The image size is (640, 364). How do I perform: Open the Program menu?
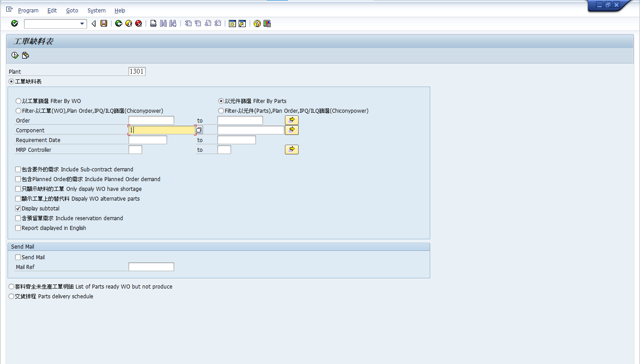click(x=28, y=10)
